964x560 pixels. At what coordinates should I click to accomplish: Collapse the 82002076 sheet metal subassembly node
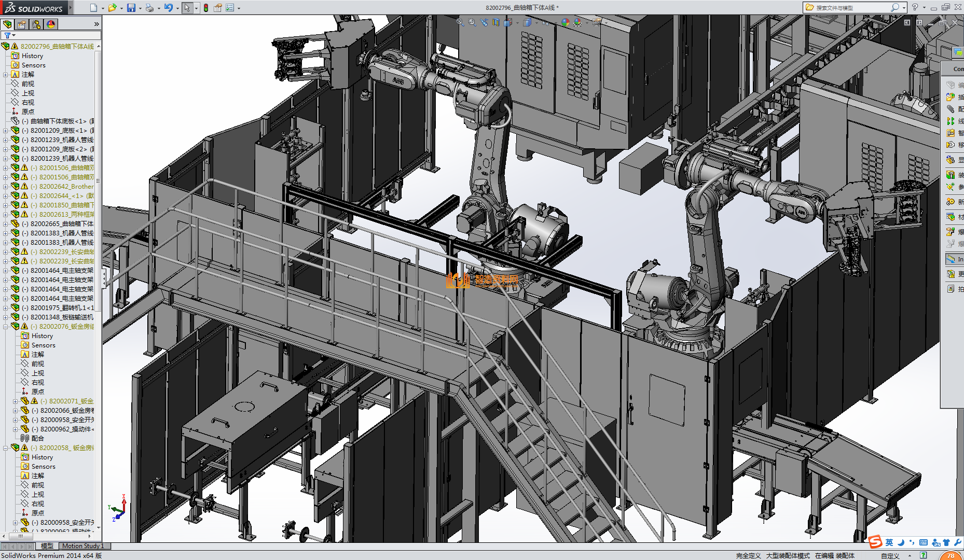6,327
